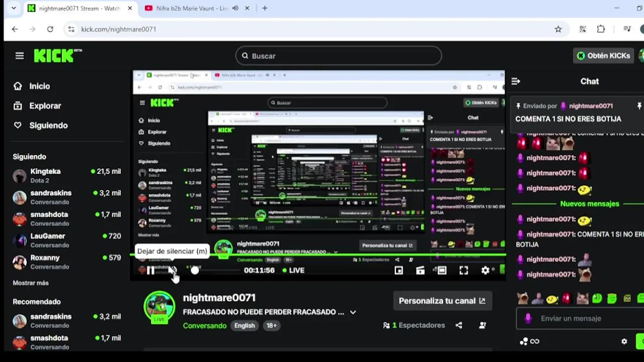Open sandraskins under Siguiendo list
The width and height of the screenshot is (644, 362).
point(67,197)
